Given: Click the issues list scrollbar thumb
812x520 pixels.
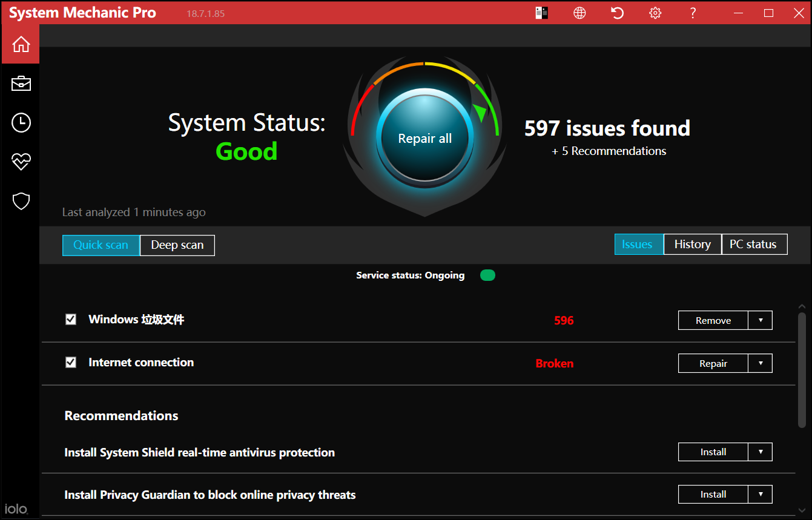Looking at the screenshot, I should pos(802,369).
